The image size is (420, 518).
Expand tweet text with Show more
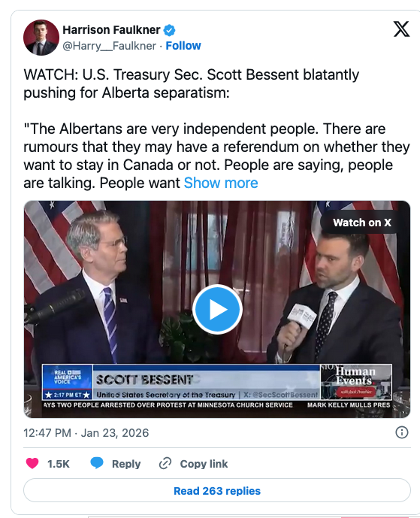point(221,183)
